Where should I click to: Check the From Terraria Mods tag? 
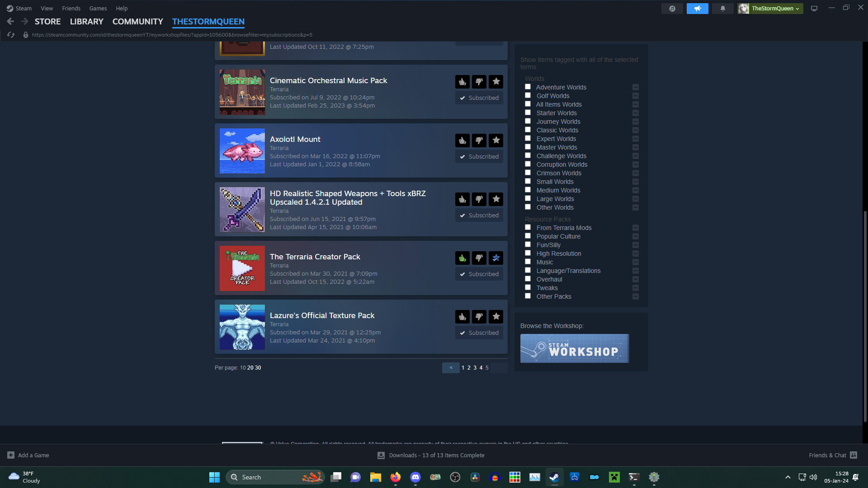pyautogui.click(x=528, y=227)
